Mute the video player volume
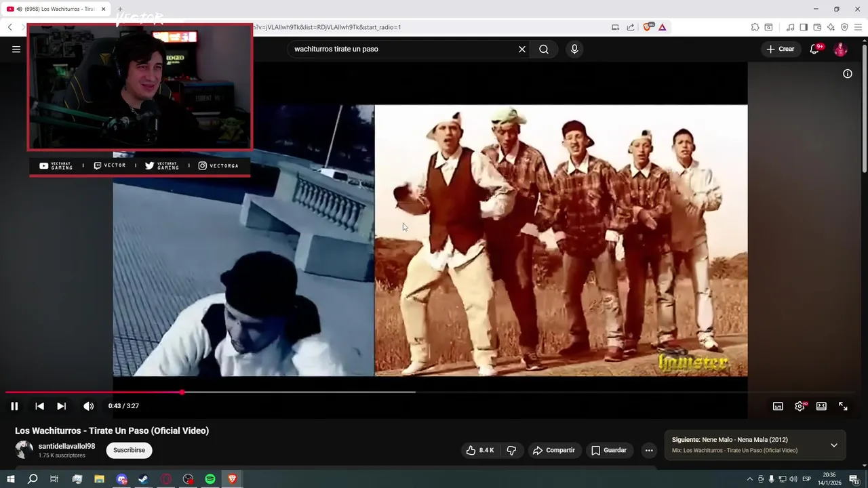 pyautogui.click(x=89, y=406)
